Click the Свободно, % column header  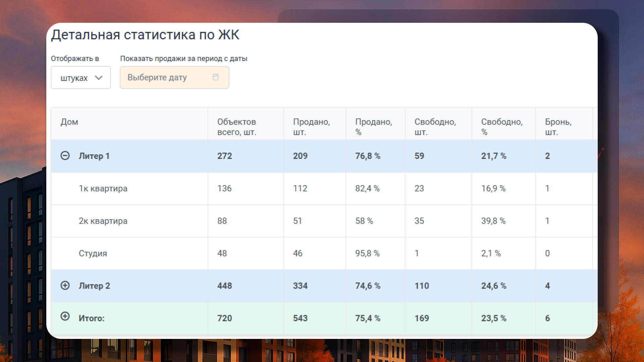tap(502, 127)
